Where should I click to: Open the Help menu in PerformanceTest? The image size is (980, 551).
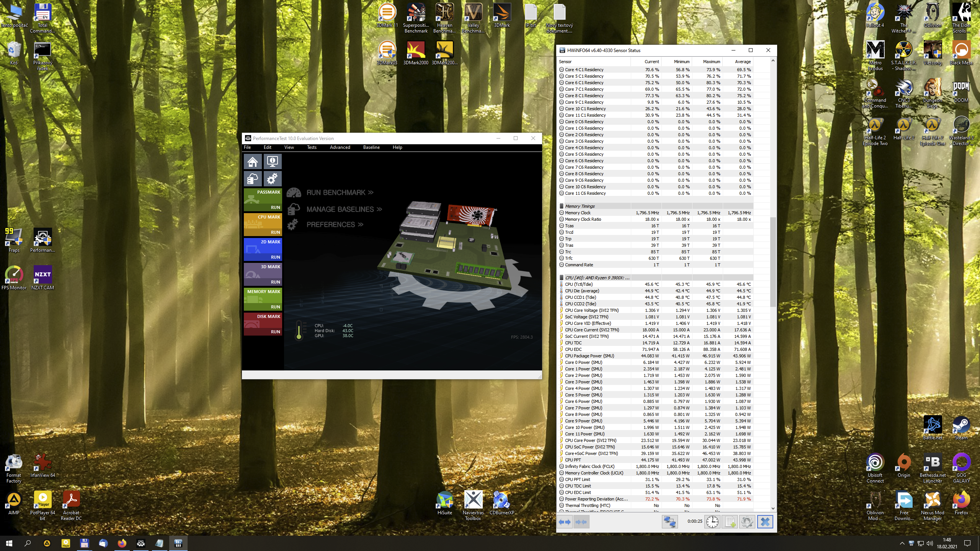coord(397,147)
